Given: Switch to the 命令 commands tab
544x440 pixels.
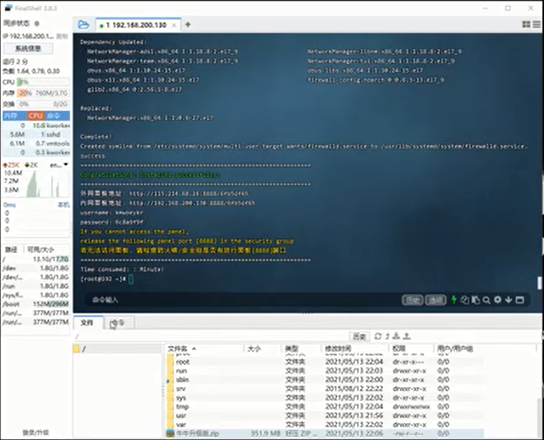Looking at the screenshot, I should click(118, 323).
